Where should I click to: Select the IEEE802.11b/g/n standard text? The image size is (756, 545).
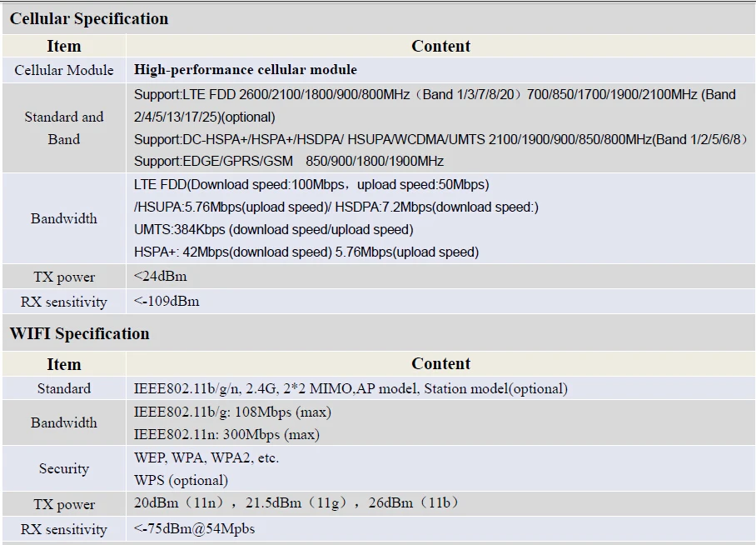pos(351,388)
